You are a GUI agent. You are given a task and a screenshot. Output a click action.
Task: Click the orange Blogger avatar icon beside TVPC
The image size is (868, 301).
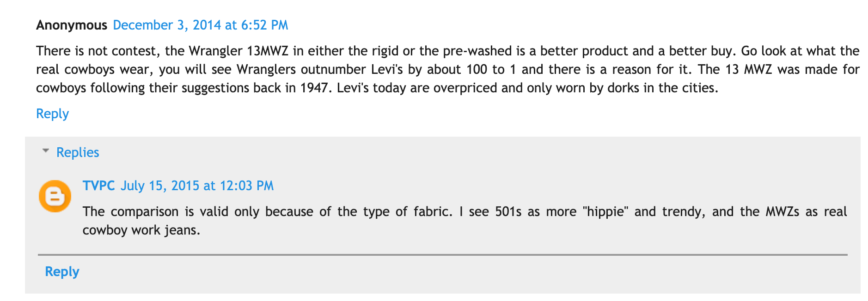55,196
